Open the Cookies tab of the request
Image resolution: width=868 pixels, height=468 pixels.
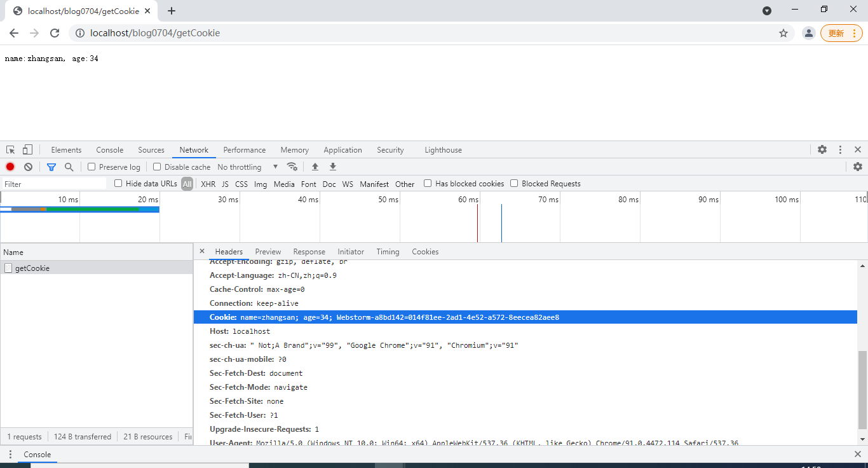(x=425, y=252)
